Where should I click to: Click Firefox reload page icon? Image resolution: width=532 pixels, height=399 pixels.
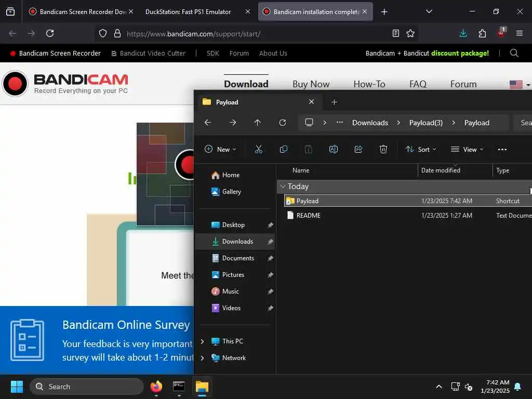click(x=50, y=33)
